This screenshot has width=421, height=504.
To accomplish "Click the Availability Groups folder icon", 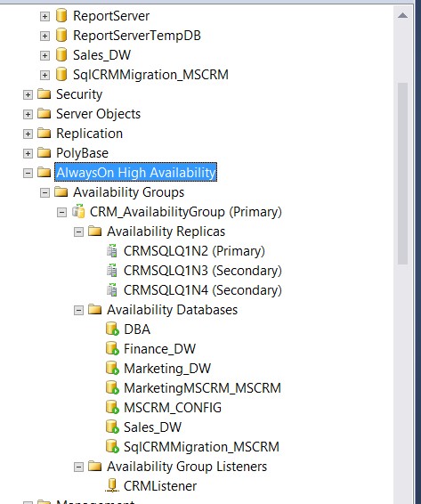I will [x=61, y=191].
